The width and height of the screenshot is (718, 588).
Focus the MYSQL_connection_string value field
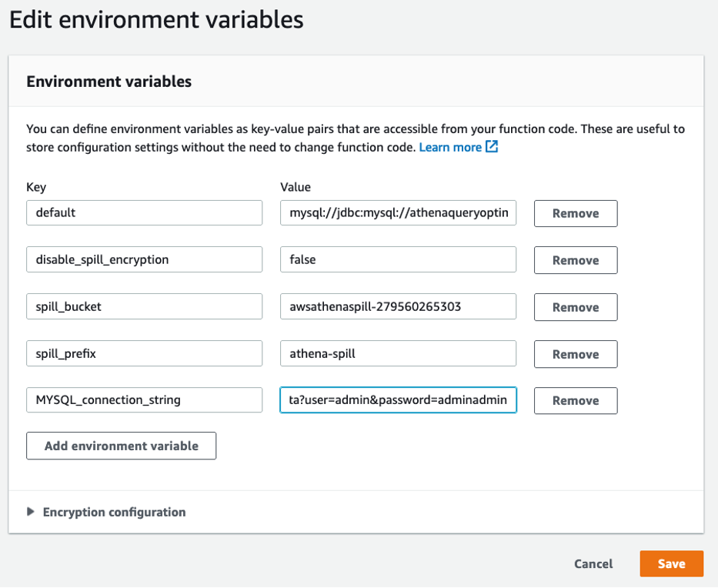(x=398, y=400)
